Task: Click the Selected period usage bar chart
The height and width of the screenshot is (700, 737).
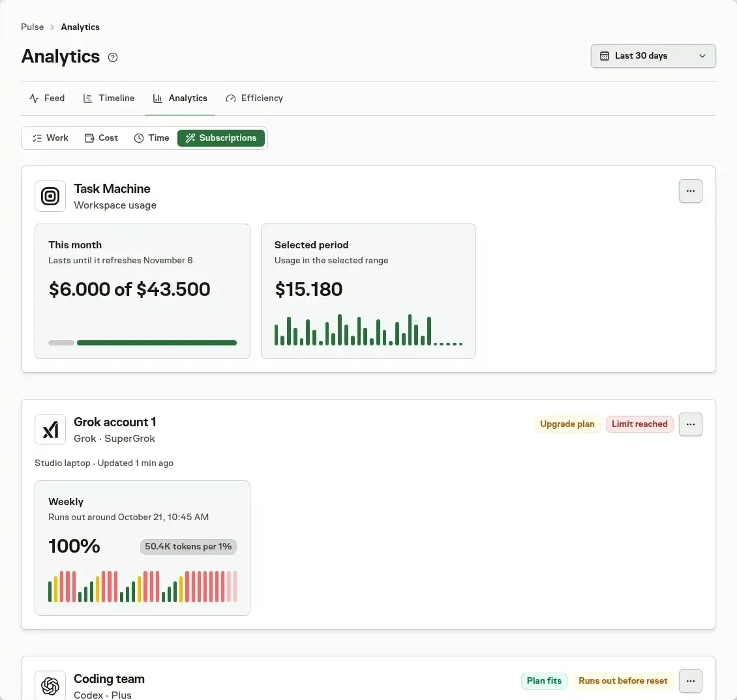Action: [x=368, y=330]
